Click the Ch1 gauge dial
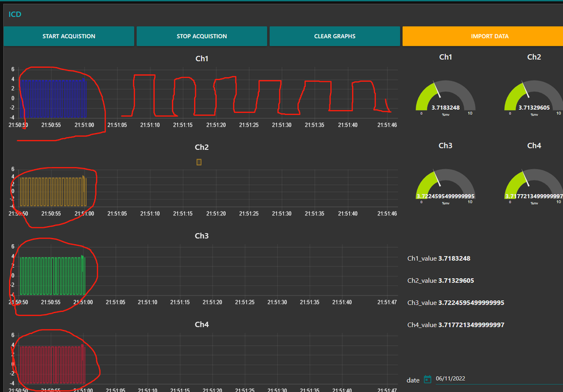 click(x=446, y=95)
